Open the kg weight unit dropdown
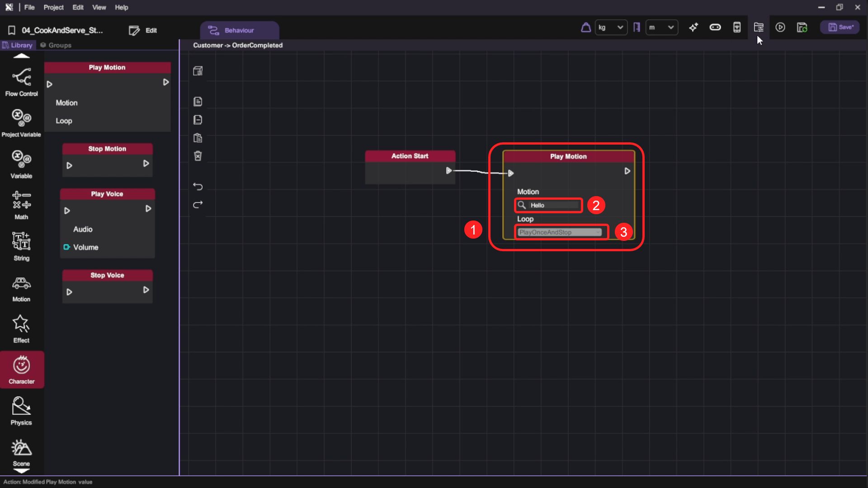This screenshot has height=488, width=868. [x=611, y=28]
